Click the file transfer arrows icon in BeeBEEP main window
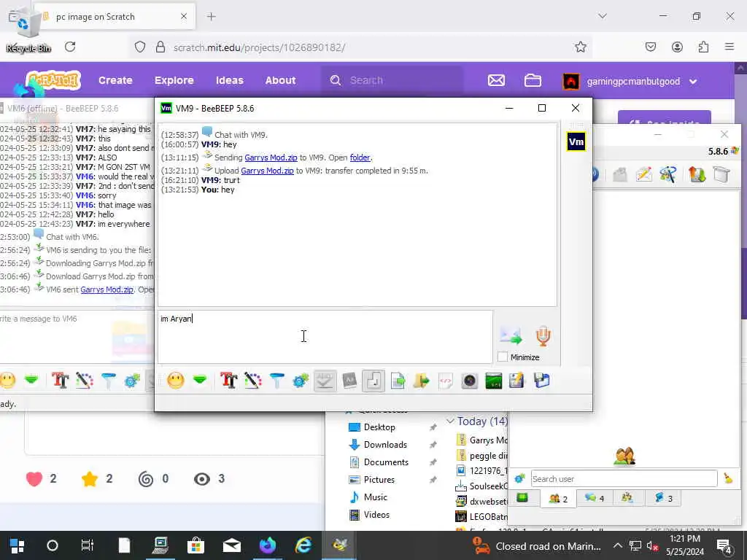 pos(697,174)
